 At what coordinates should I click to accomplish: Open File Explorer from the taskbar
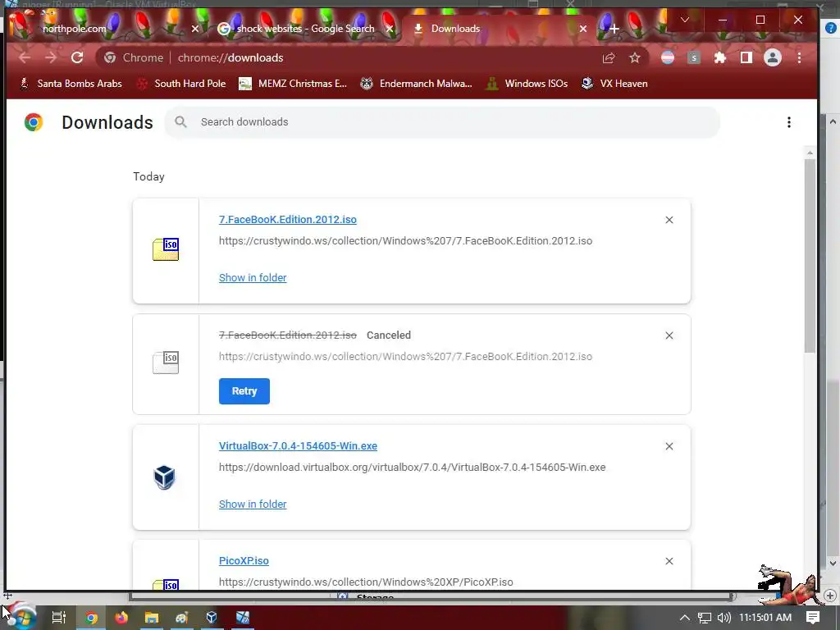click(x=152, y=618)
